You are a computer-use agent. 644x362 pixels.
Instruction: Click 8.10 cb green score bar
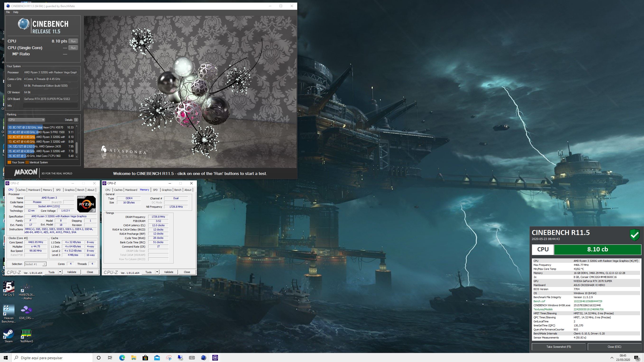coord(598,249)
